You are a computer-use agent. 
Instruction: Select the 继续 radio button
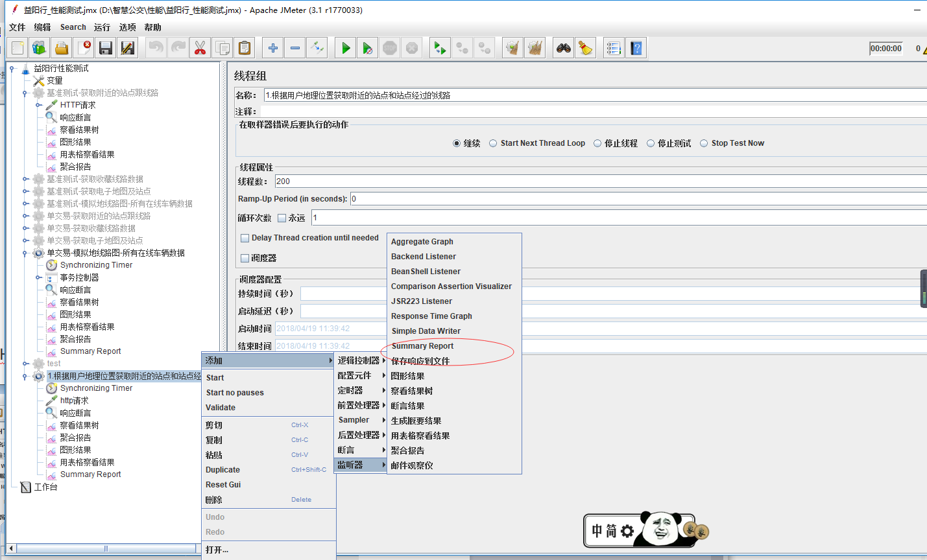[x=457, y=143]
